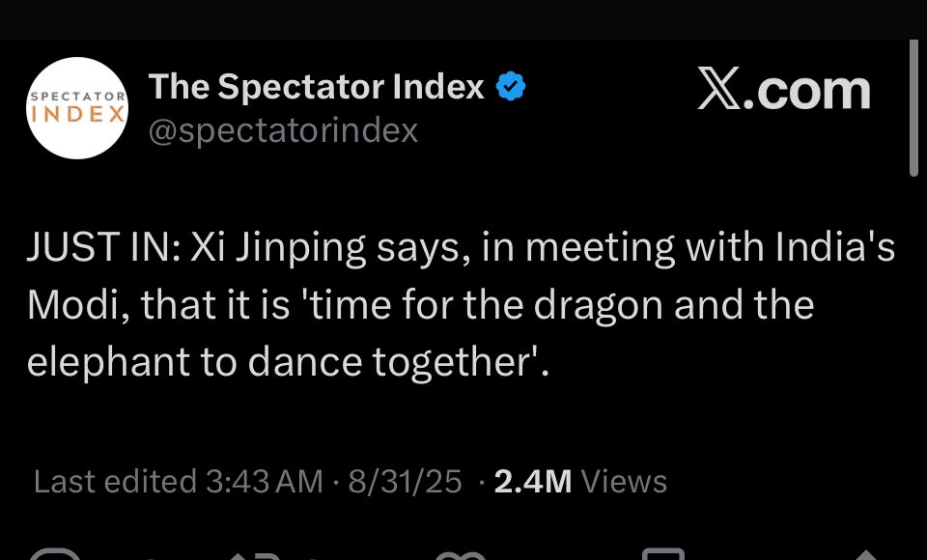Click the blue verified checkmark badge
The width and height of the screenshot is (927, 560).
pyautogui.click(x=511, y=88)
